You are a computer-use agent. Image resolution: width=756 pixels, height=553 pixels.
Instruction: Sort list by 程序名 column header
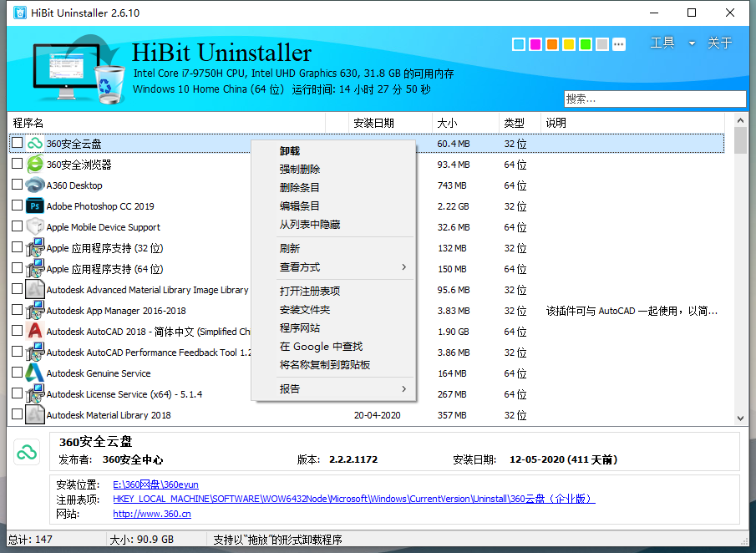pyautogui.click(x=166, y=123)
